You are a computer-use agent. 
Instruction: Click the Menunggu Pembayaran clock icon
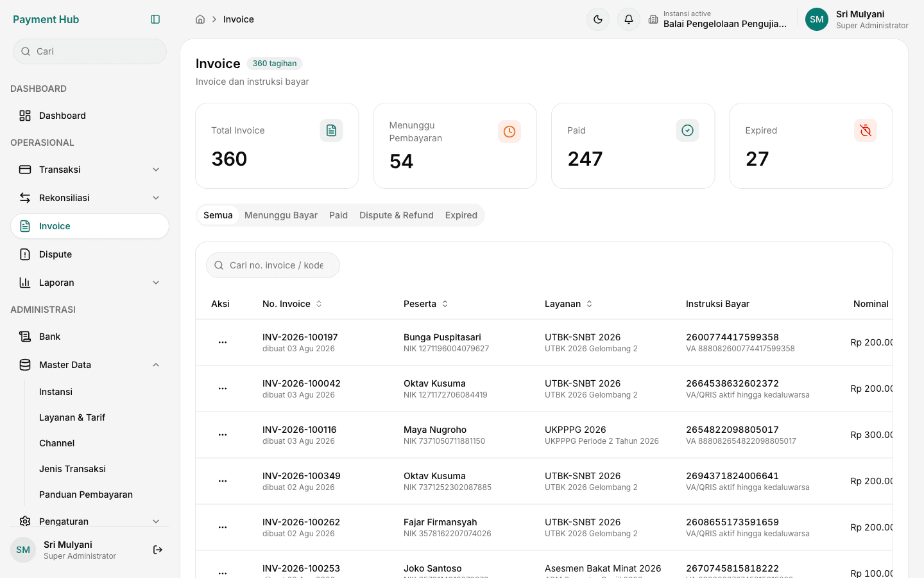509,132
